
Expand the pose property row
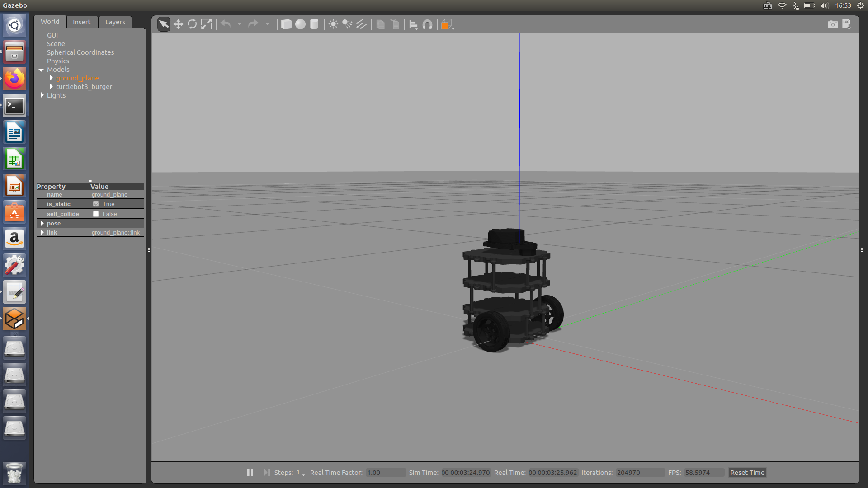[43, 223]
